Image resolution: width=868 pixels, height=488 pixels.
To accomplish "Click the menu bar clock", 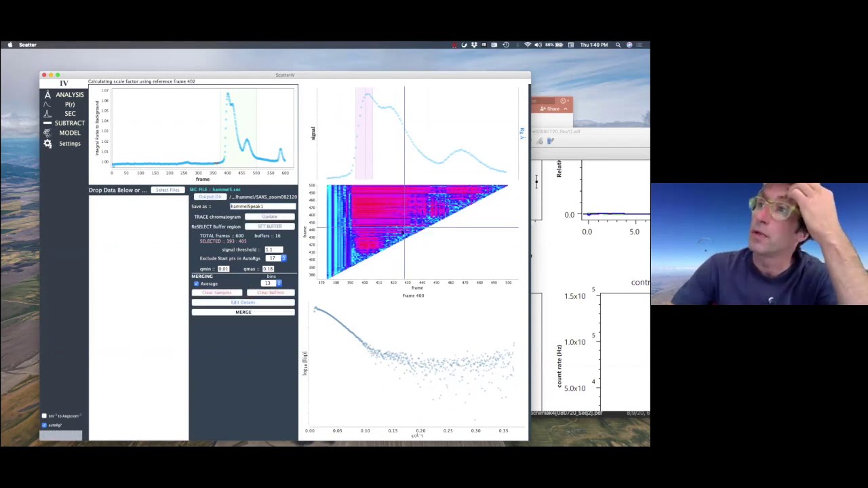I will 594,45.
